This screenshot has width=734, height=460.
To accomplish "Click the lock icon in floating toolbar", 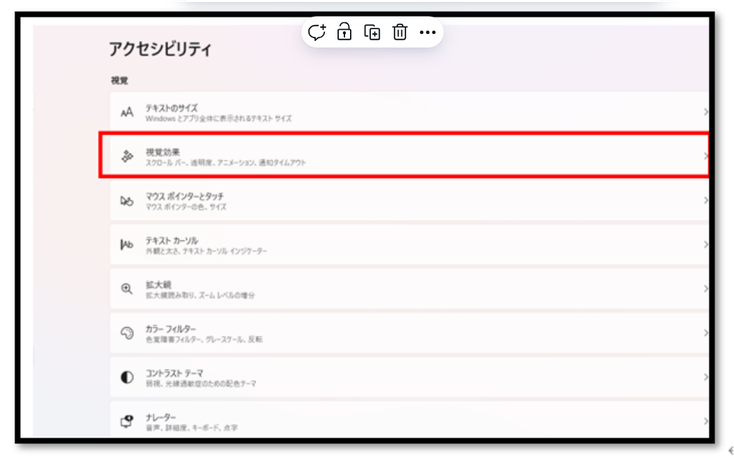I will pos(344,32).
